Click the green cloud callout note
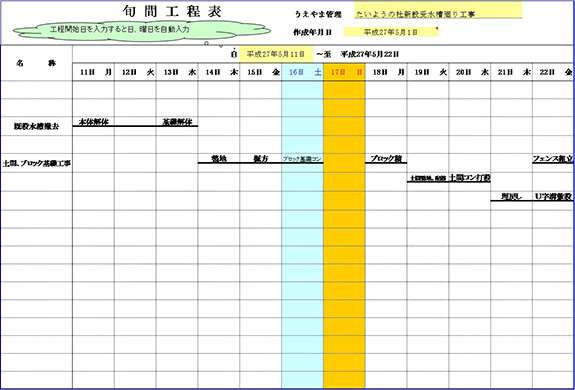 [142, 30]
